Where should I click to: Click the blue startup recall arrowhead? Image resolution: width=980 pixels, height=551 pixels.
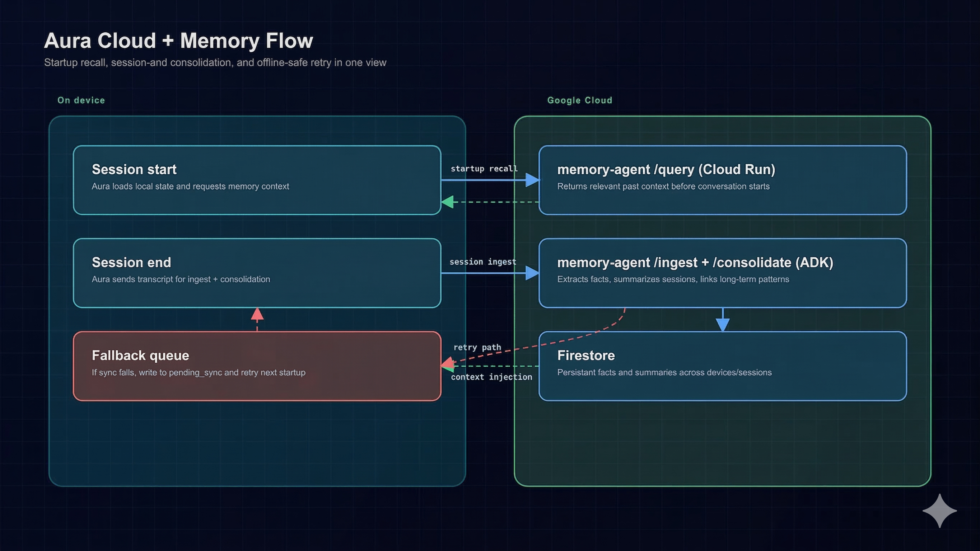(x=532, y=180)
